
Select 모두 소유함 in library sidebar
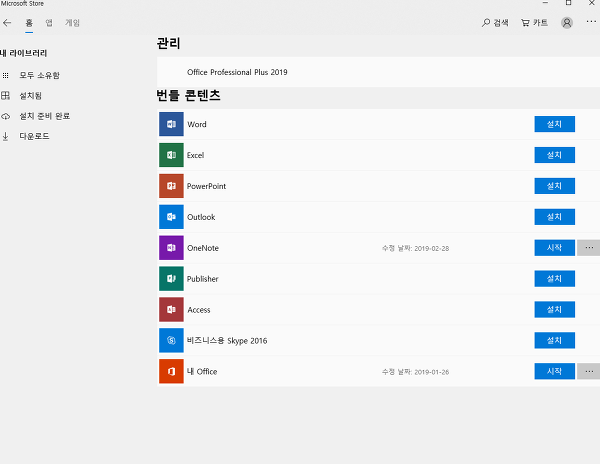pyautogui.click(x=39, y=75)
